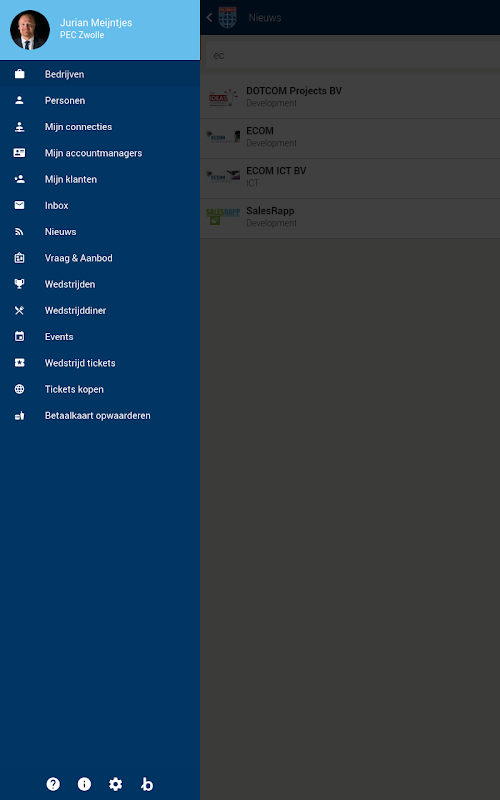Tap the DOTCOM Projects BV logo
The width and height of the screenshot is (500, 800).
tap(223, 97)
